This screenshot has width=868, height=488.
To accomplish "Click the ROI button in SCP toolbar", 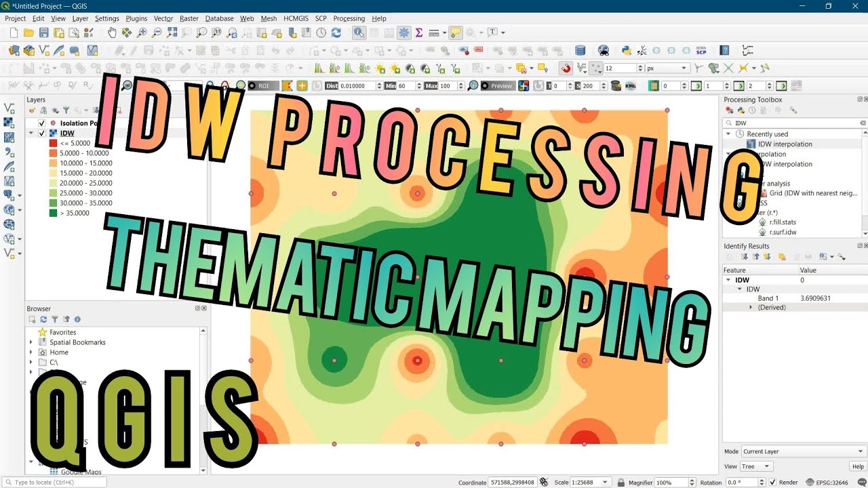I will [x=263, y=86].
